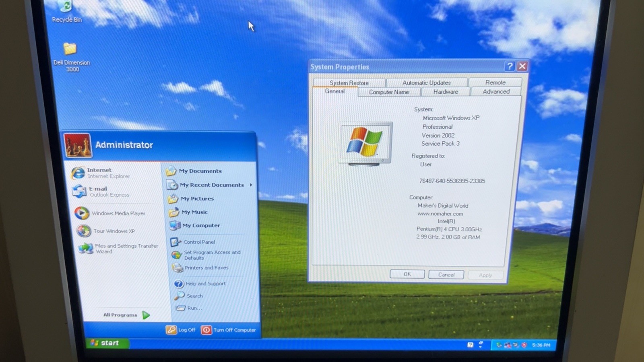644x362 pixels.
Task: Click Turn Off Computer power button
Action: [206, 330]
